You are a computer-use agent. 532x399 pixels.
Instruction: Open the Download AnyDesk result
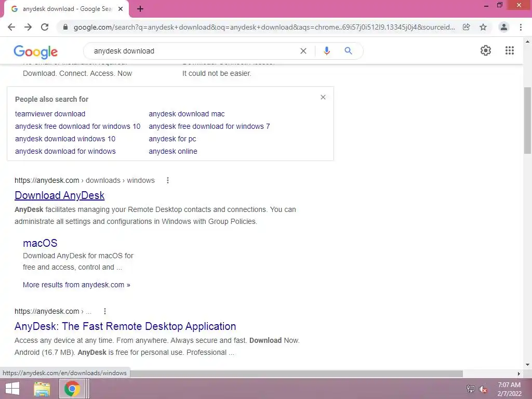point(59,195)
